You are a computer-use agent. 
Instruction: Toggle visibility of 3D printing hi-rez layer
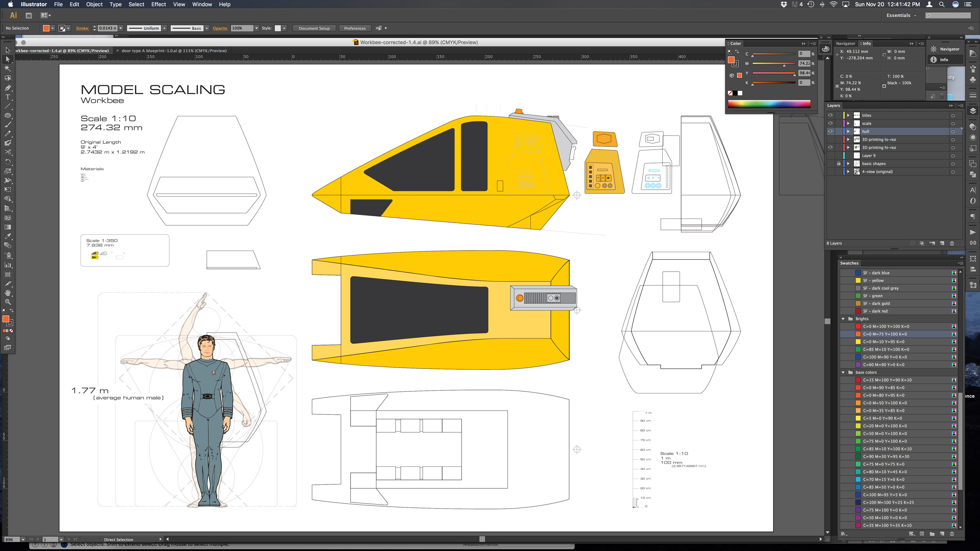[x=830, y=147]
